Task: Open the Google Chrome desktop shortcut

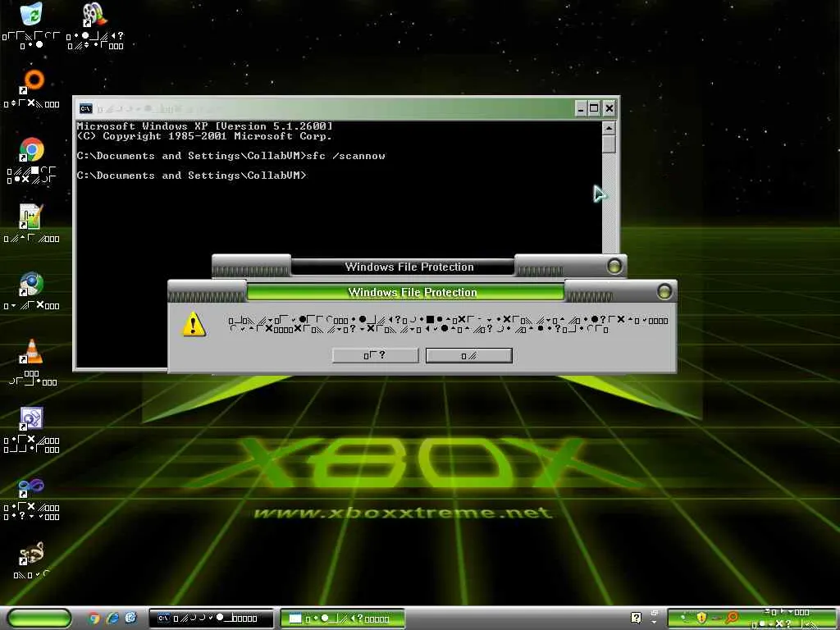Action: (31, 149)
